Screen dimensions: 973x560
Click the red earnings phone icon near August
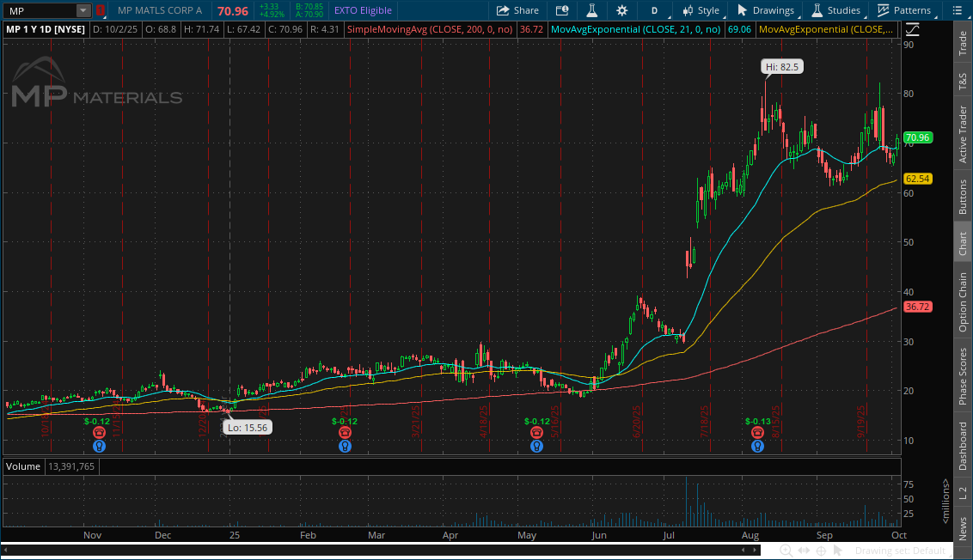757,433
